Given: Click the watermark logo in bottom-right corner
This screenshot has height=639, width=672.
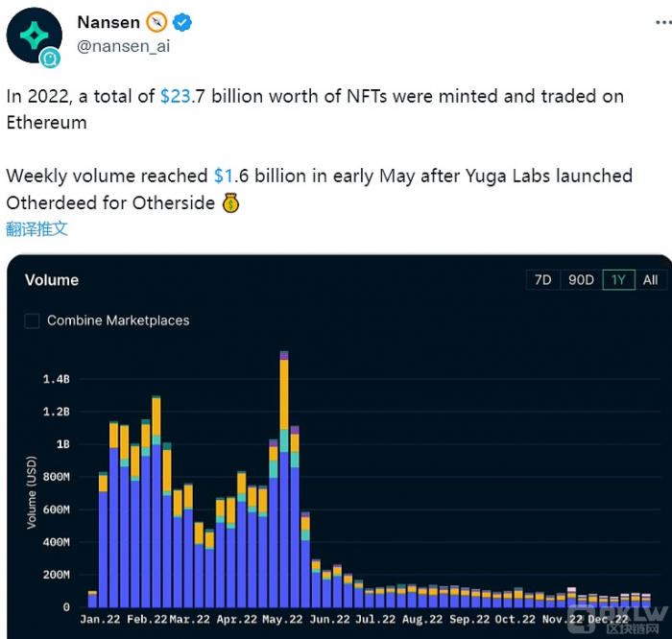Looking at the screenshot, I should click(x=628, y=614).
